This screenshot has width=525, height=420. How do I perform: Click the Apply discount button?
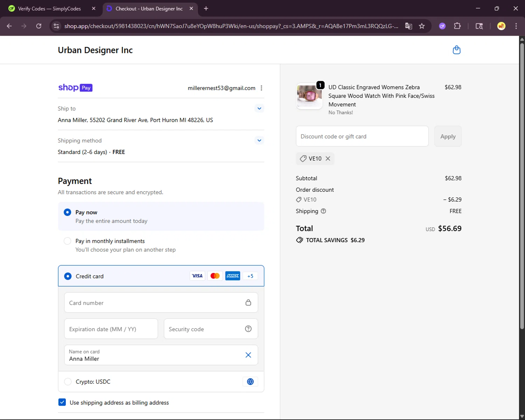[x=448, y=136]
